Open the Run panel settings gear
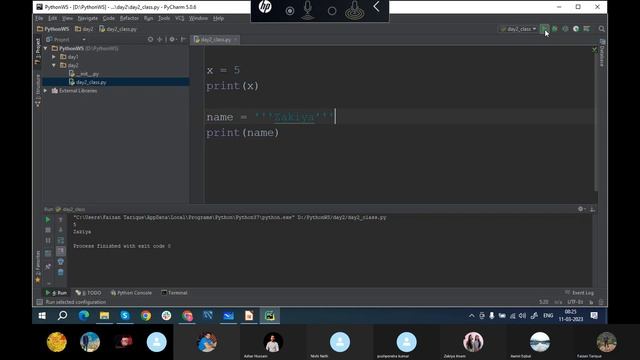Screen dimensions: 640x360 coord(581,209)
